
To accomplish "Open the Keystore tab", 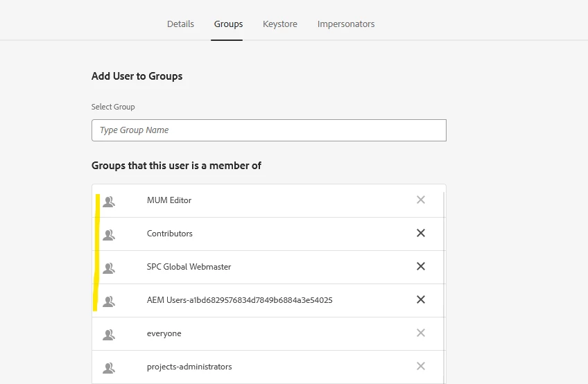I will [x=280, y=24].
